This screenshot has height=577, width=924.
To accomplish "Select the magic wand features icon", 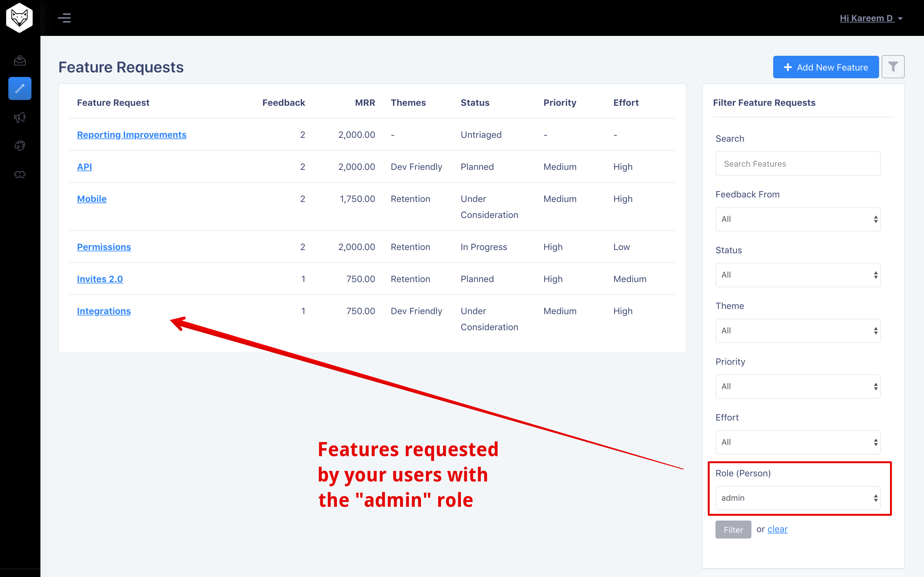I will [20, 88].
